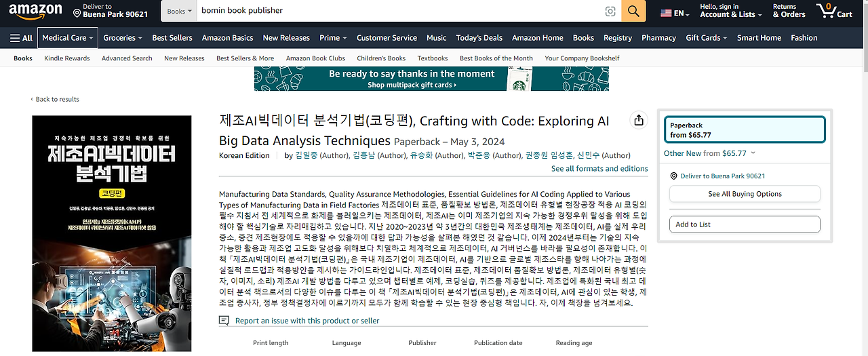Select Textbooks sub-nav tab
The image size is (868, 356).
pyautogui.click(x=433, y=58)
